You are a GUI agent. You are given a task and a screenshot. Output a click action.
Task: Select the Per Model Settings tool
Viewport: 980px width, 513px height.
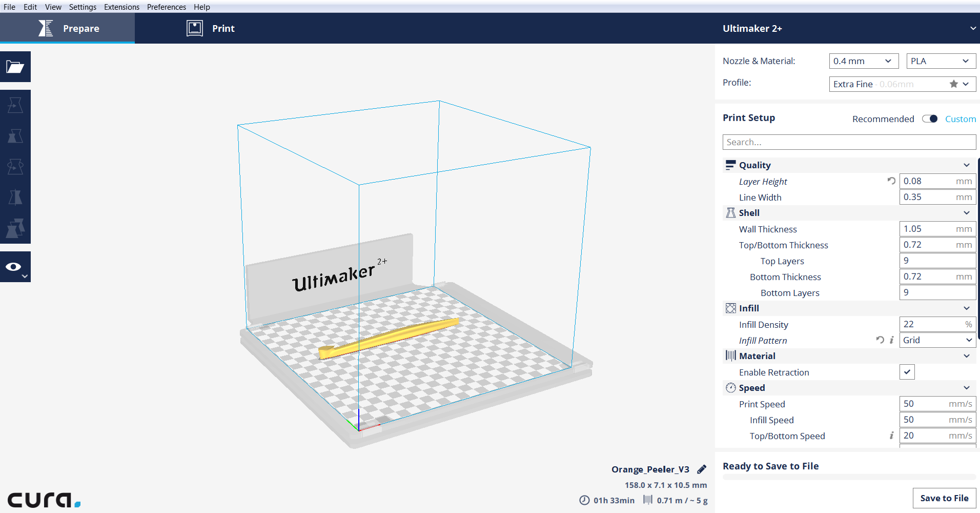[x=15, y=228]
